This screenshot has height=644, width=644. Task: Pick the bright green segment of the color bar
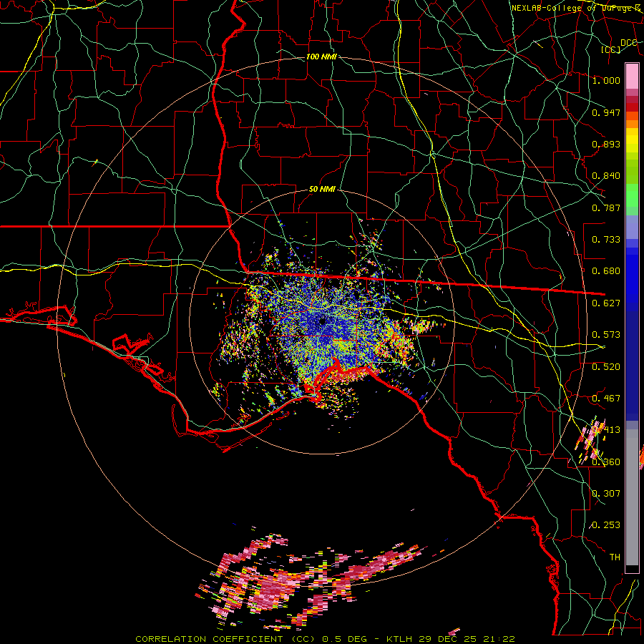632,195
